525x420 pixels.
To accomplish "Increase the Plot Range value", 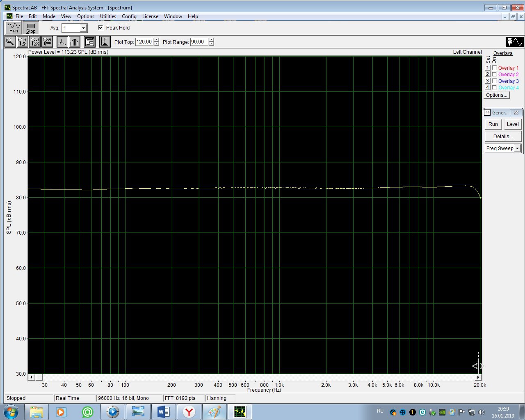I will 211,40.
